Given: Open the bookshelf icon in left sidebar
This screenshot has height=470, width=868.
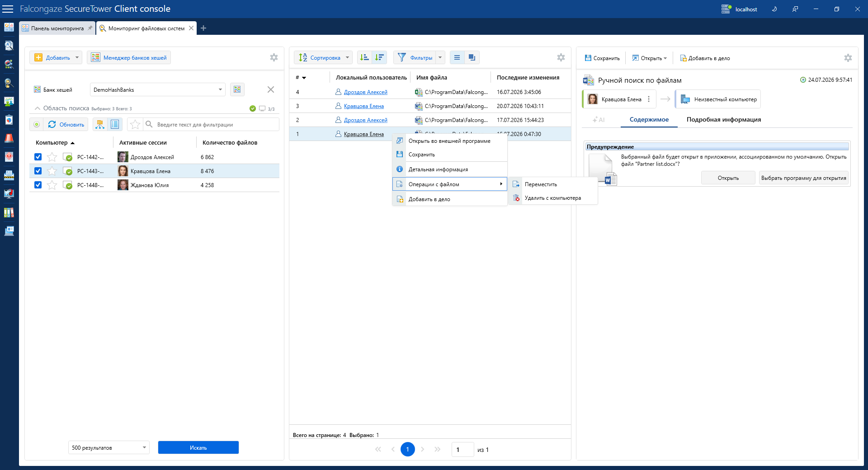Looking at the screenshot, I should pyautogui.click(x=9, y=212).
